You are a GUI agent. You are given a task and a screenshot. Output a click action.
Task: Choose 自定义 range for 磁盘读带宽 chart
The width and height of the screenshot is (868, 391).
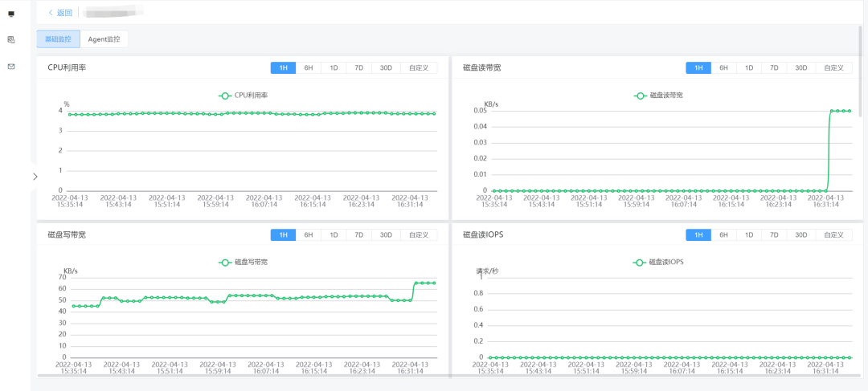coord(834,67)
